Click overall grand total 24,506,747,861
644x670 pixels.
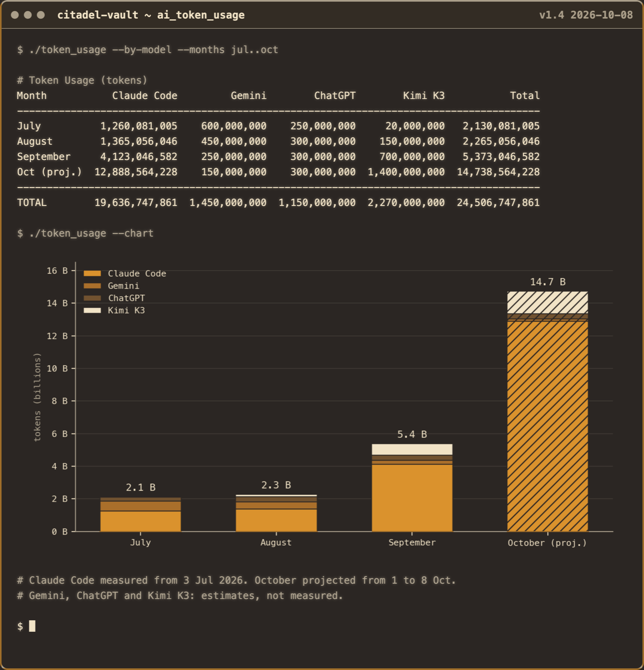[498, 202]
